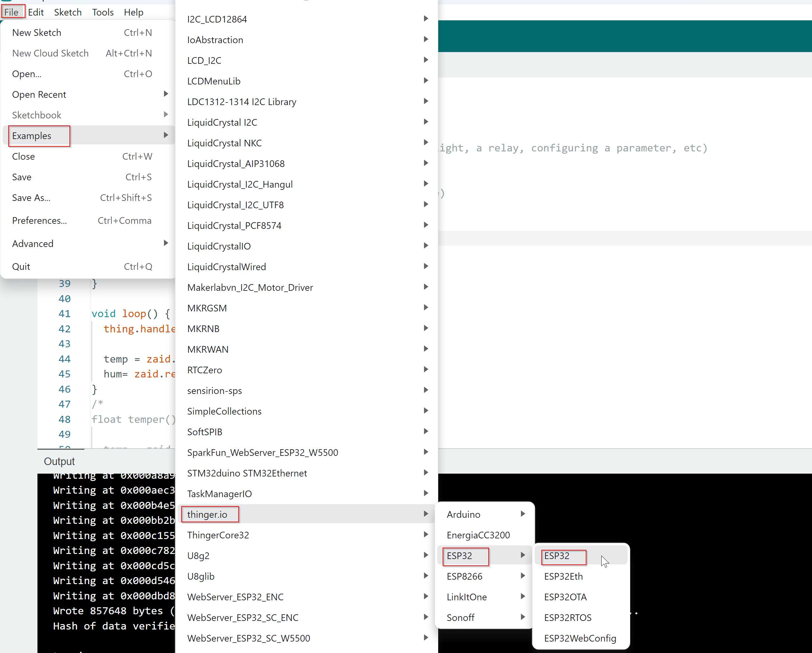Open Makerlabvn_I2C_Motor_Driver examples

[307, 288]
